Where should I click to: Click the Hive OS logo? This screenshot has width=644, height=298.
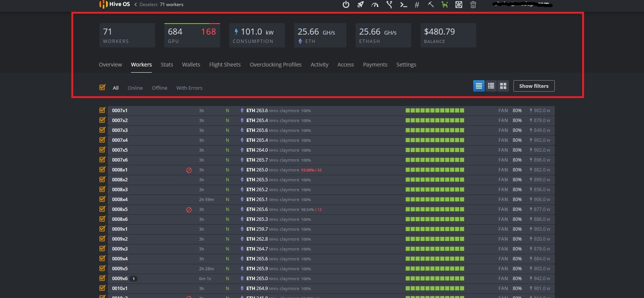click(115, 4)
